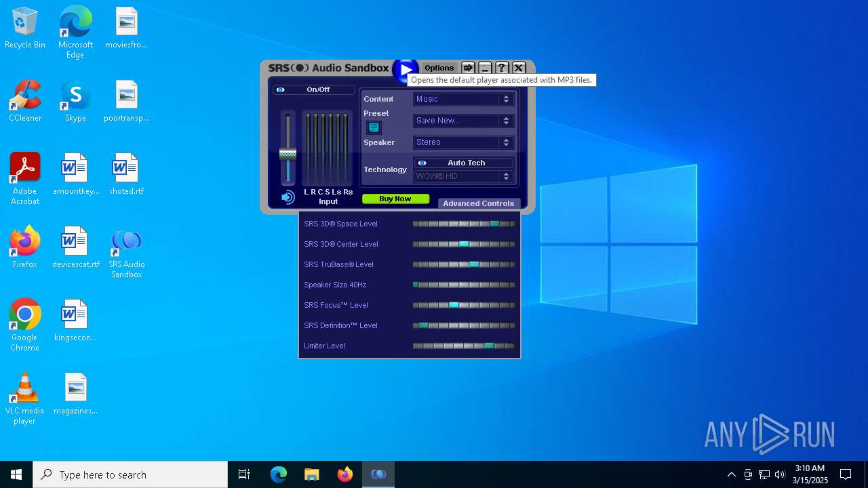Select the amountkey... Word document icon
Viewport: 868px width, 488px height.
75,175
